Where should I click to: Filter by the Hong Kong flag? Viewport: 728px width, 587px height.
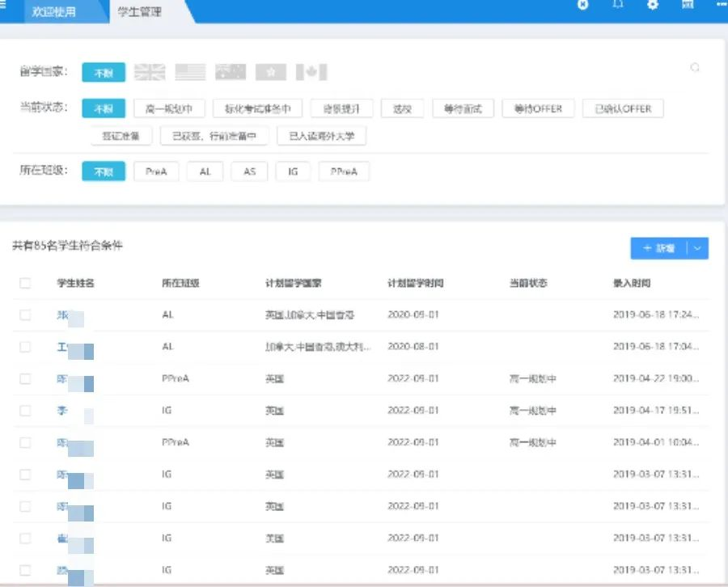click(x=271, y=72)
